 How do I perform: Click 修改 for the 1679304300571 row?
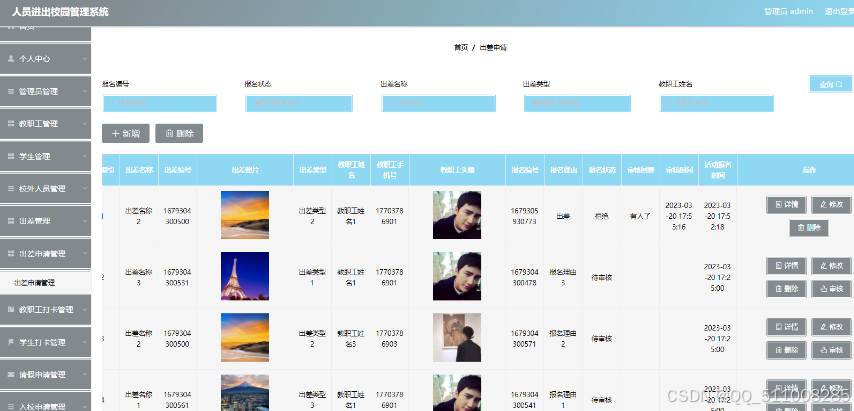coord(831,327)
